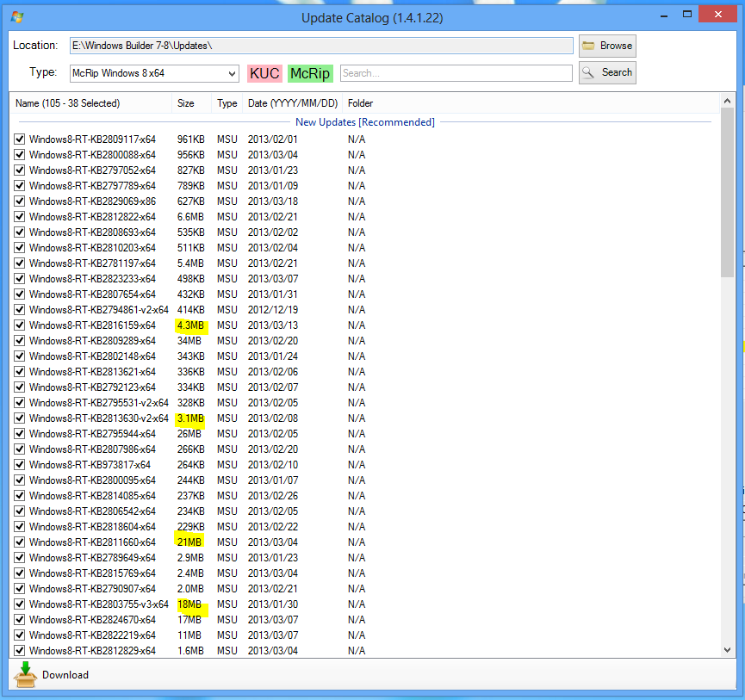Image resolution: width=745 pixels, height=700 pixels.
Task: Uncheck Windows8-RT-KB2809117-x64 update
Action: 20,139
